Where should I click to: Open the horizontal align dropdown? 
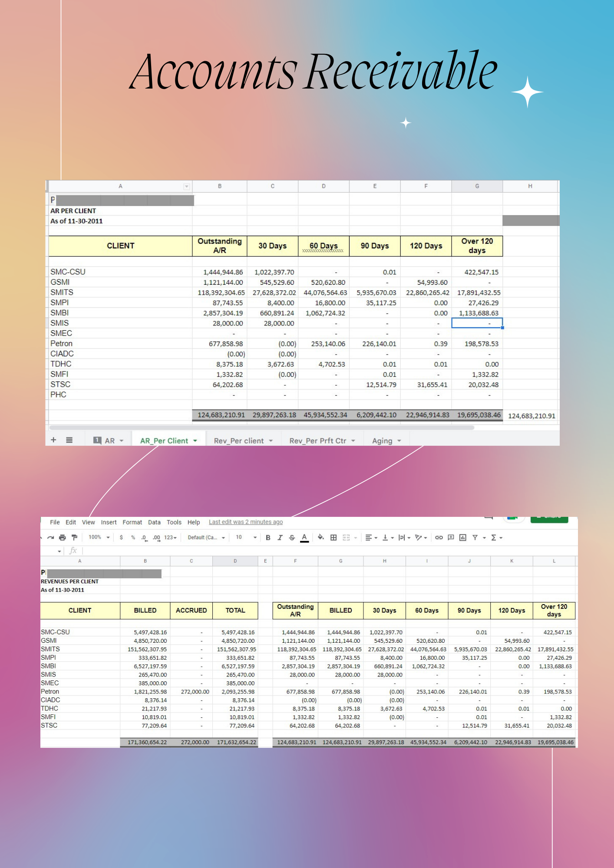pos(371,538)
